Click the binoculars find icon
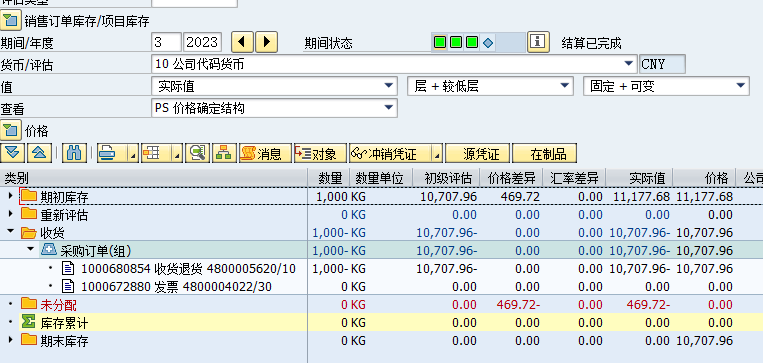Screen dimensions: 763x363 (x=74, y=153)
